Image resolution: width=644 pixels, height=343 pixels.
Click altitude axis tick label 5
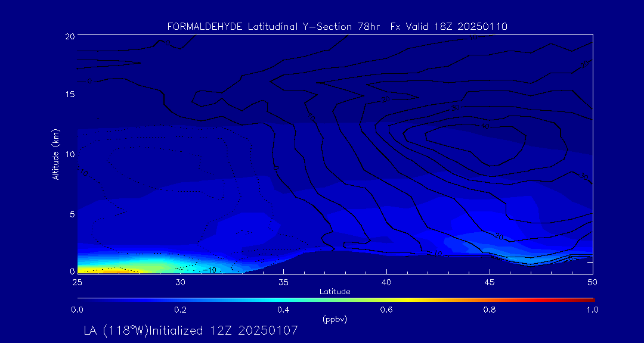tap(72, 214)
